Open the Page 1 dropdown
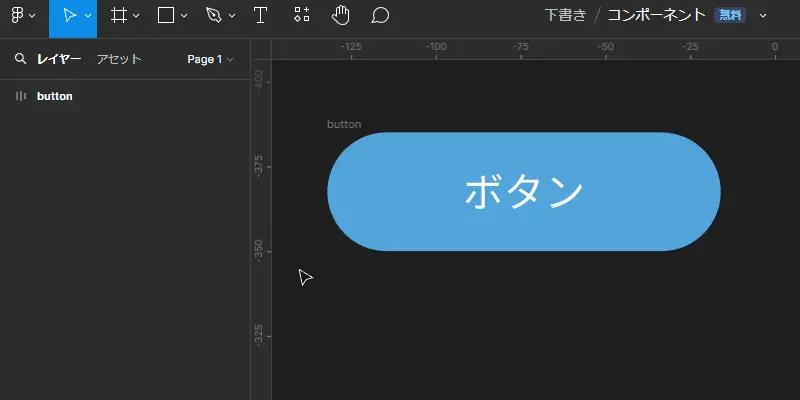Screen dimensions: 800x400 (x=210, y=59)
